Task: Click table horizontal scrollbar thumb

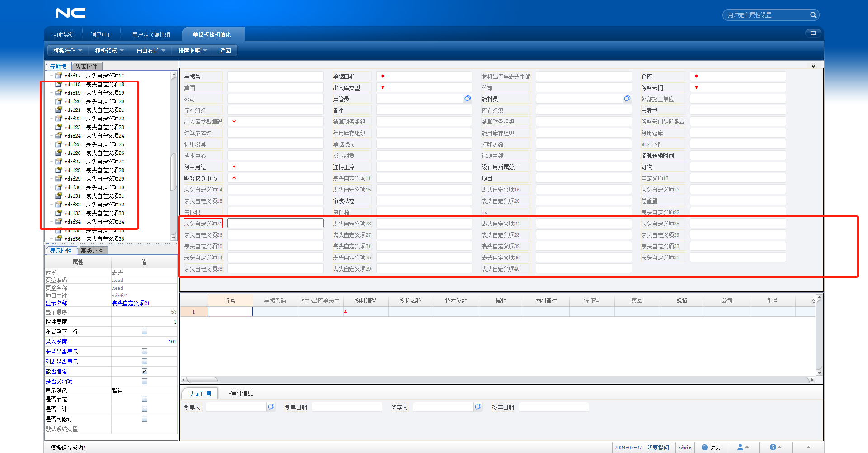Action: pyautogui.click(x=202, y=380)
